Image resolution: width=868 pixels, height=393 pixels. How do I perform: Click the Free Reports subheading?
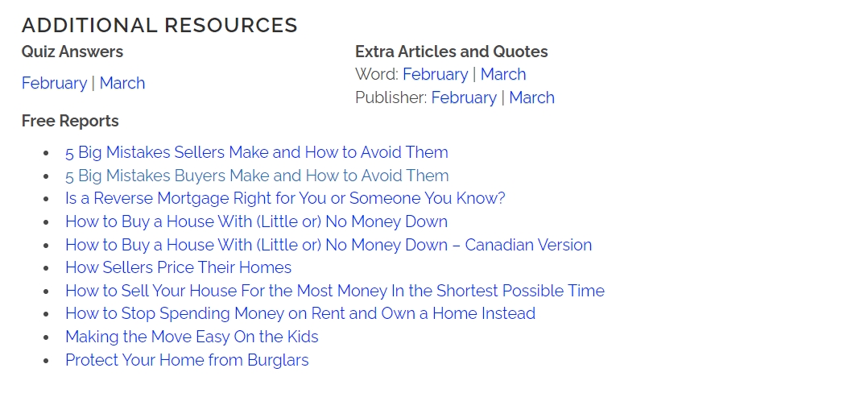pyautogui.click(x=70, y=121)
